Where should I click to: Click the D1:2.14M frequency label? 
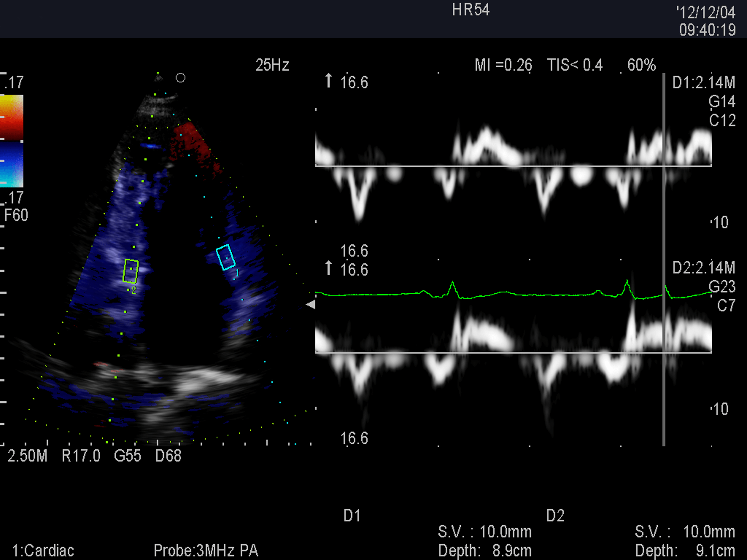[704, 83]
